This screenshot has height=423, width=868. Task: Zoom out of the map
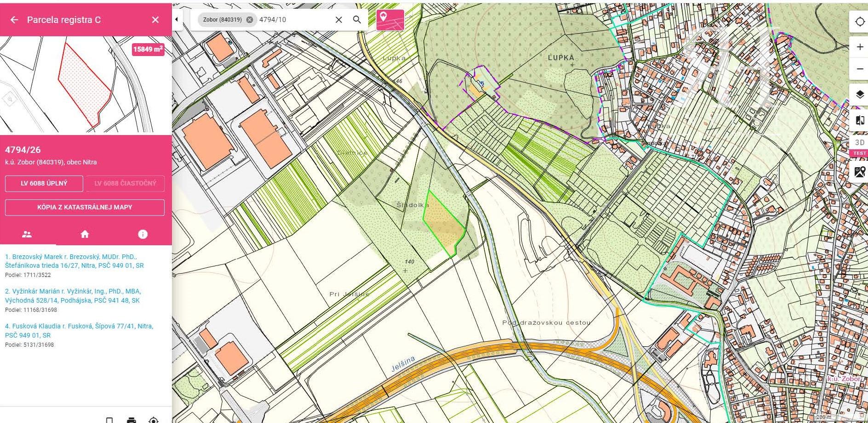point(859,69)
